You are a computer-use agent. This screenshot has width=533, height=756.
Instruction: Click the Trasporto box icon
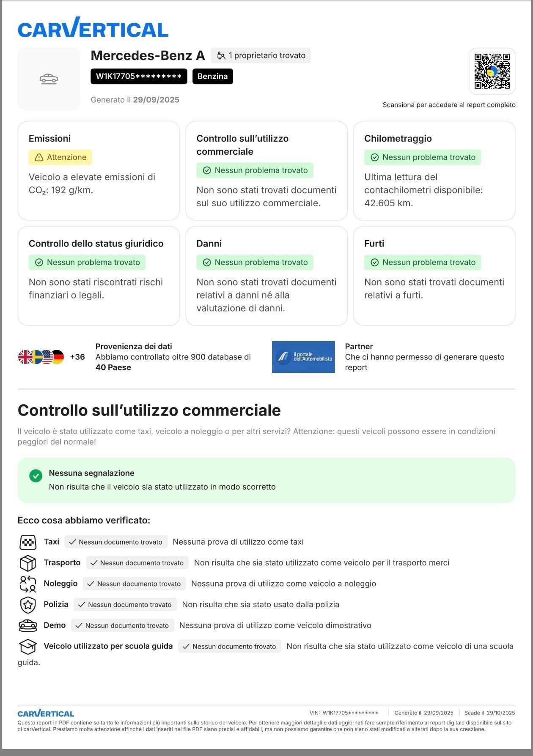(x=28, y=563)
